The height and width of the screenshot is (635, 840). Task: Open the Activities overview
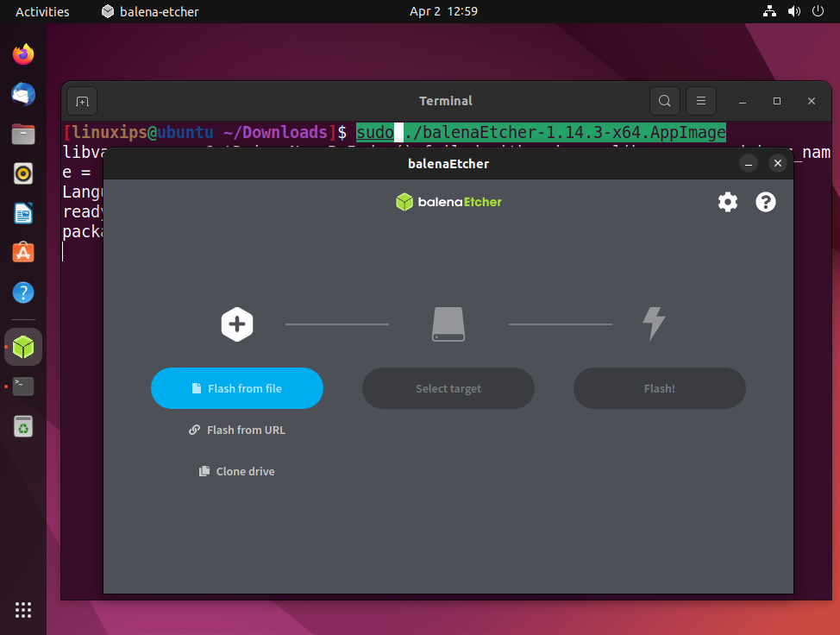[42, 11]
